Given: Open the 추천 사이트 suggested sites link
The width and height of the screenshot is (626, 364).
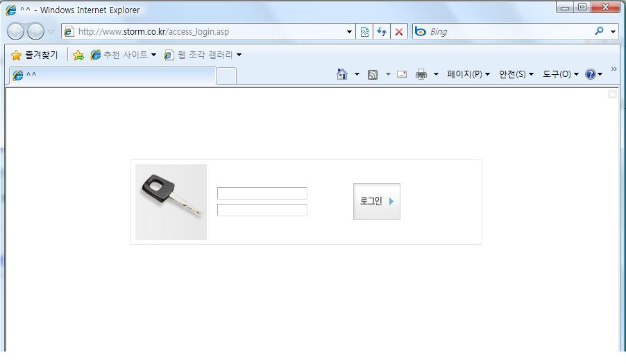Looking at the screenshot, I should (123, 55).
